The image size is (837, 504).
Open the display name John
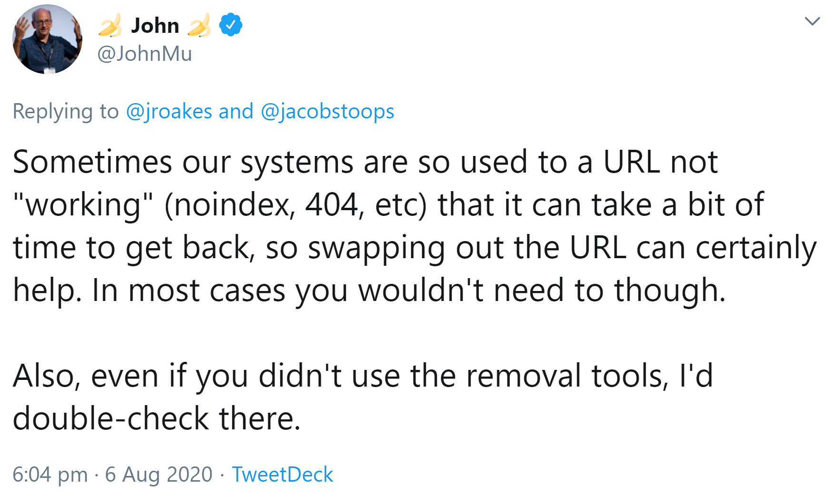[x=155, y=26]
